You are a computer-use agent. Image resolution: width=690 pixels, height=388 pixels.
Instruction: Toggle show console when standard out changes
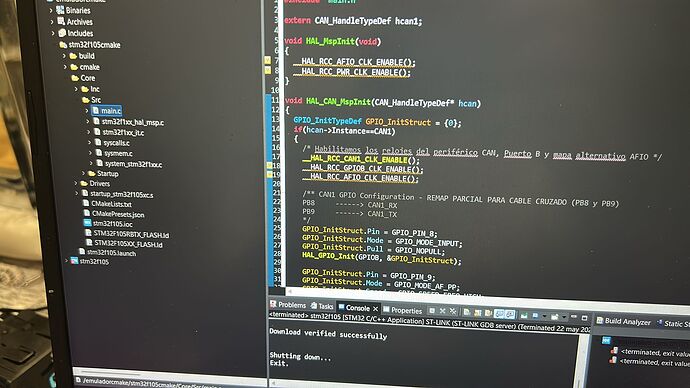(x=499, y=314)
